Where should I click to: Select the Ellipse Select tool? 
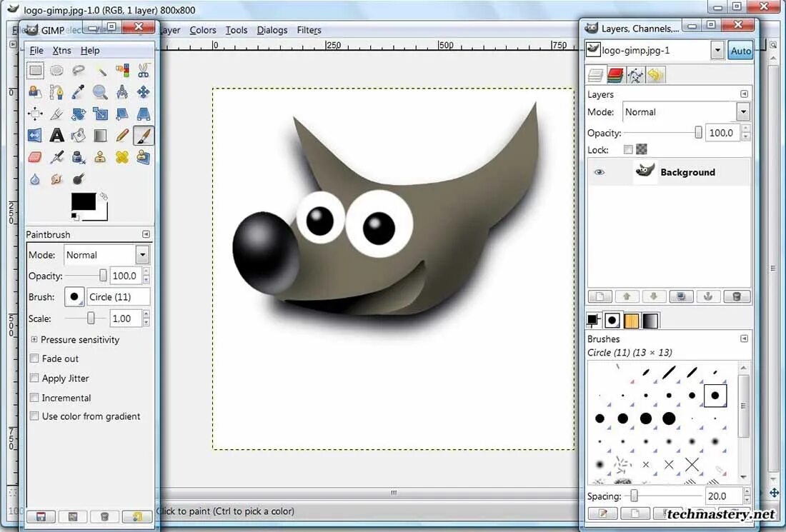coord(56,71)
